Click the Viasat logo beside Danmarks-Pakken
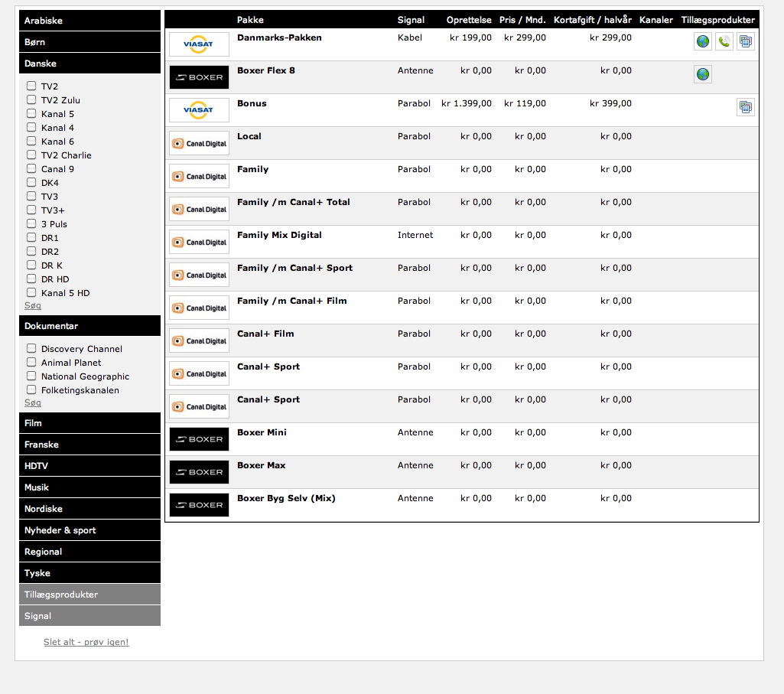 199,44
